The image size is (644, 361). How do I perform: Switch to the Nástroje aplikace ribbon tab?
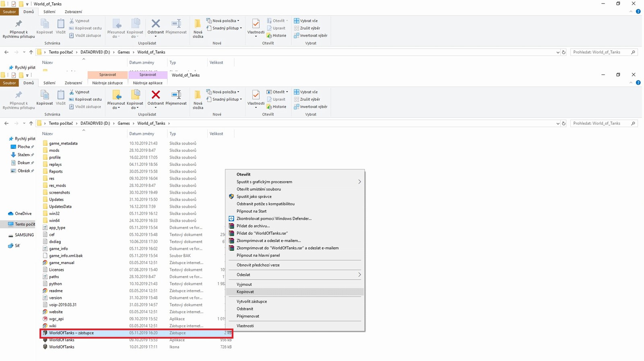click(x=148, y=83)
